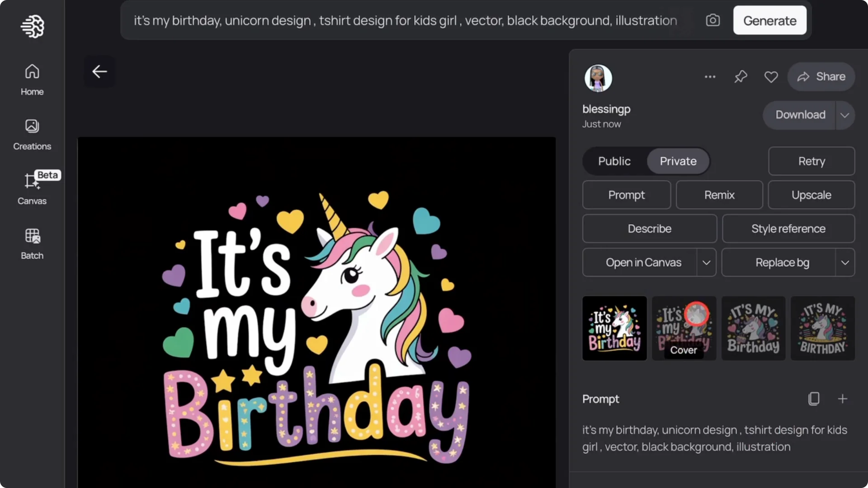This screenshot has height=488, width=868.
Task: Click the plus icon beside the Prompt heading
Action: [x=843, y=399]
